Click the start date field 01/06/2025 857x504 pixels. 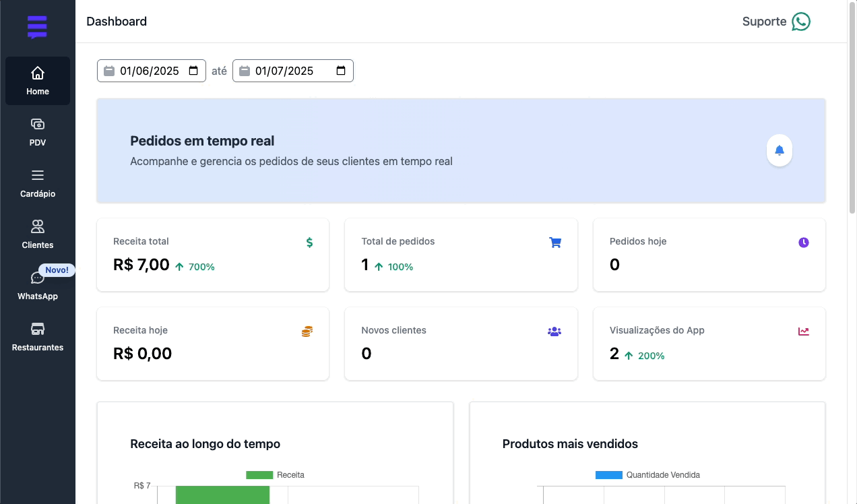coord(149,71)
